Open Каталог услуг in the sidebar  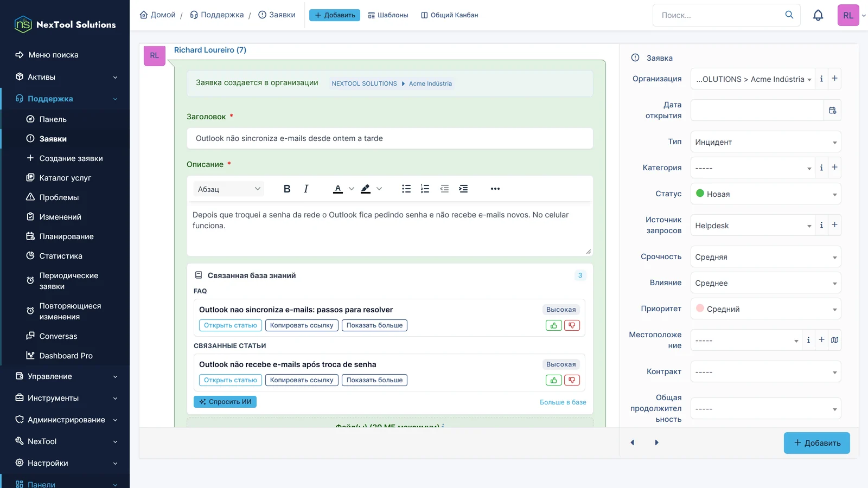point(65,178)
